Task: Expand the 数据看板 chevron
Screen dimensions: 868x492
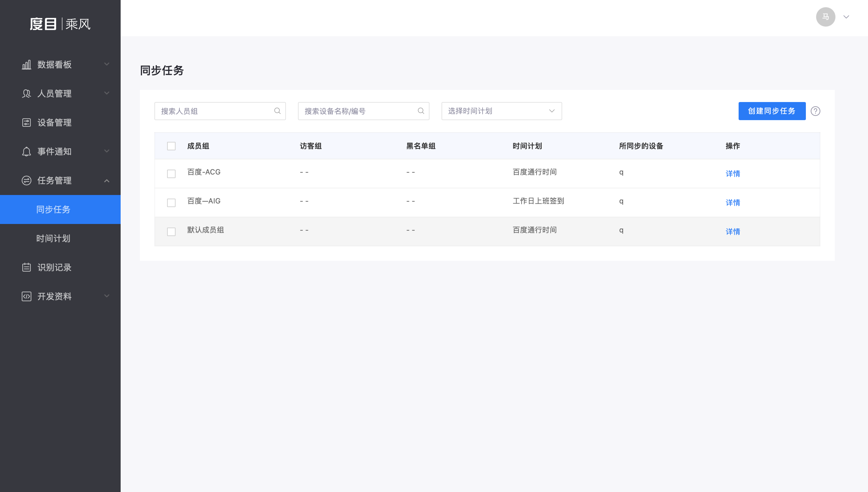Action: 107,64
